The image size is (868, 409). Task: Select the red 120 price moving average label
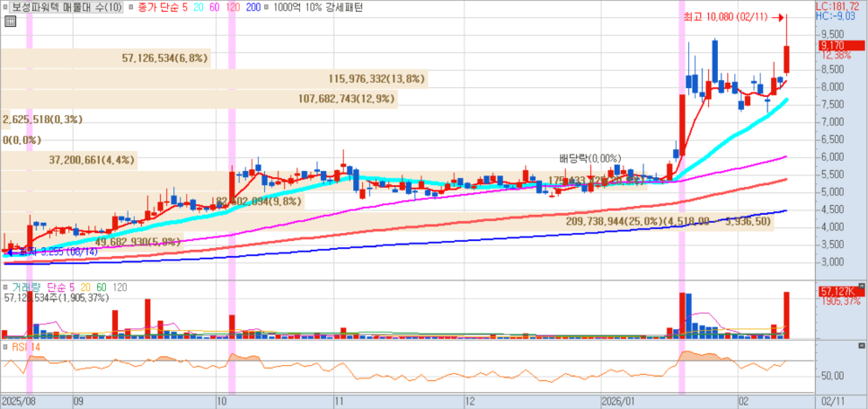pyautogui.click(x=234, y=8)
